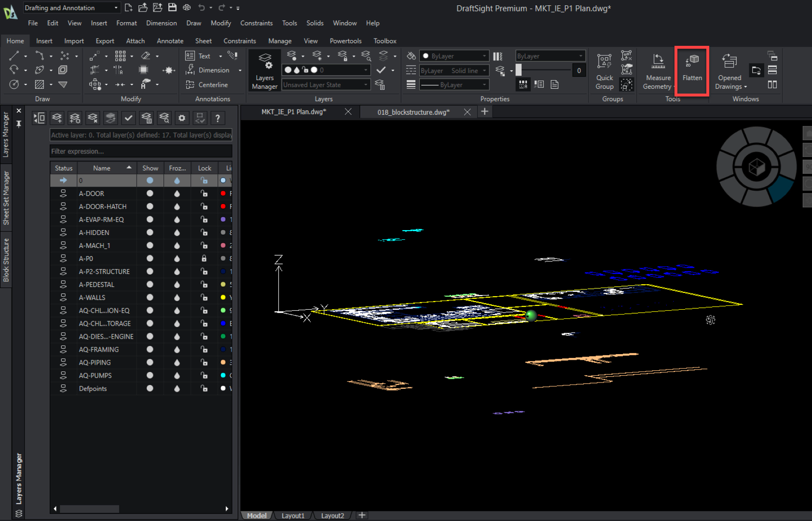812x521 pixels.
Task: Open the Solid line linestyle dropdown
Action: [454, 70]
